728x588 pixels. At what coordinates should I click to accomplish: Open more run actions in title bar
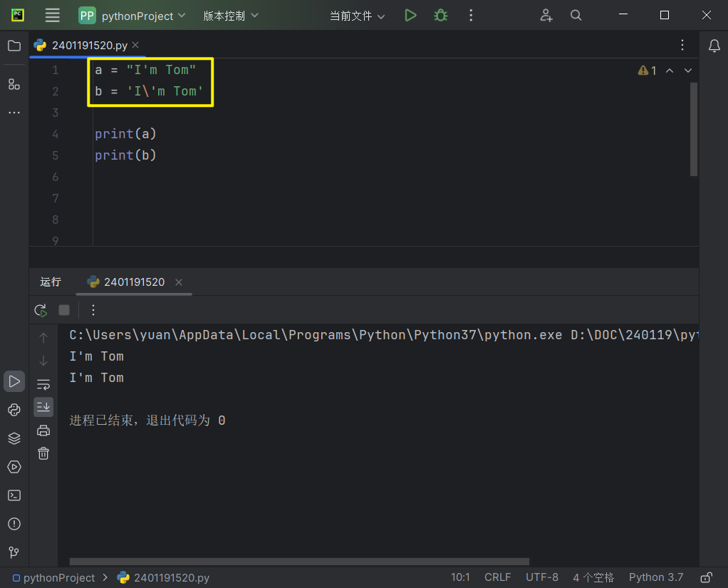471,16
